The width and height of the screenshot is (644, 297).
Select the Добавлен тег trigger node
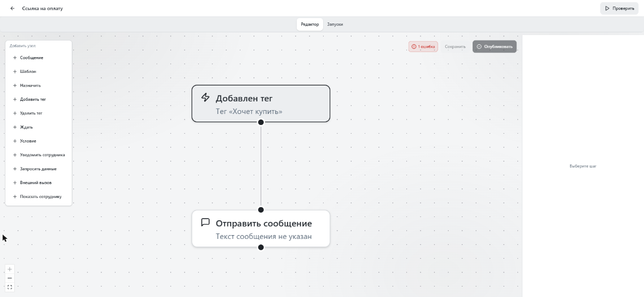click(x=261, y=104)
